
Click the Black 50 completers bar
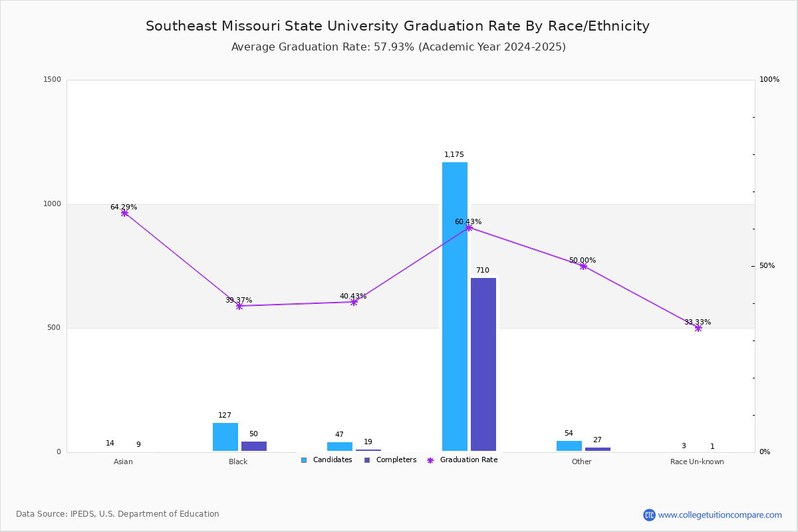[x=254, y=446]
